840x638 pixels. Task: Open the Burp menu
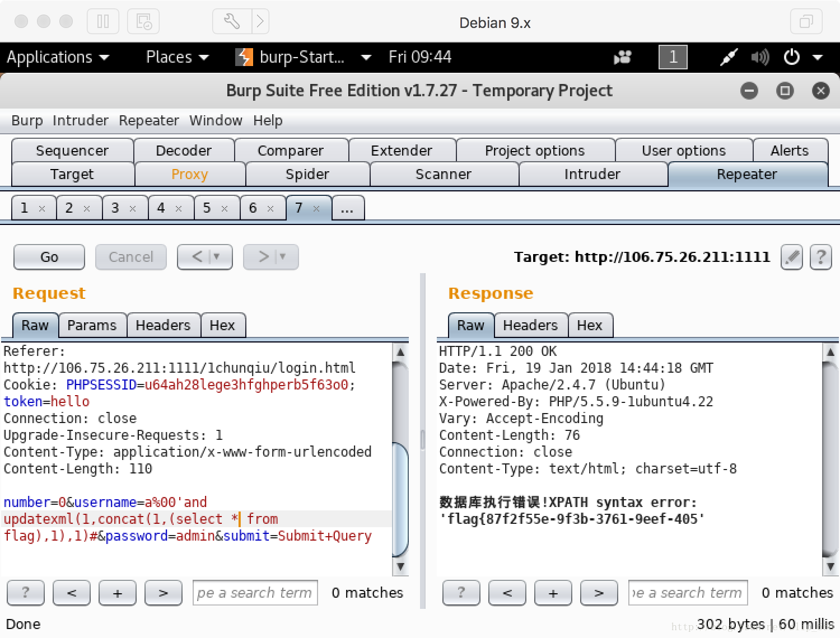[27, 120]
